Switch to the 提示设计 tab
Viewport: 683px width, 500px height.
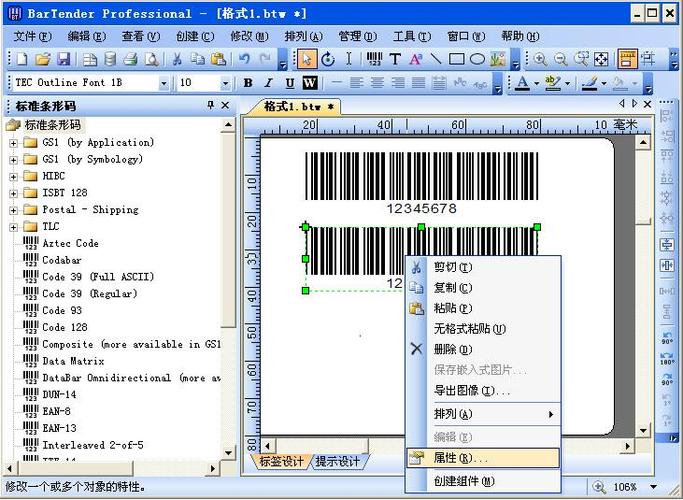(x=338, y=461)
